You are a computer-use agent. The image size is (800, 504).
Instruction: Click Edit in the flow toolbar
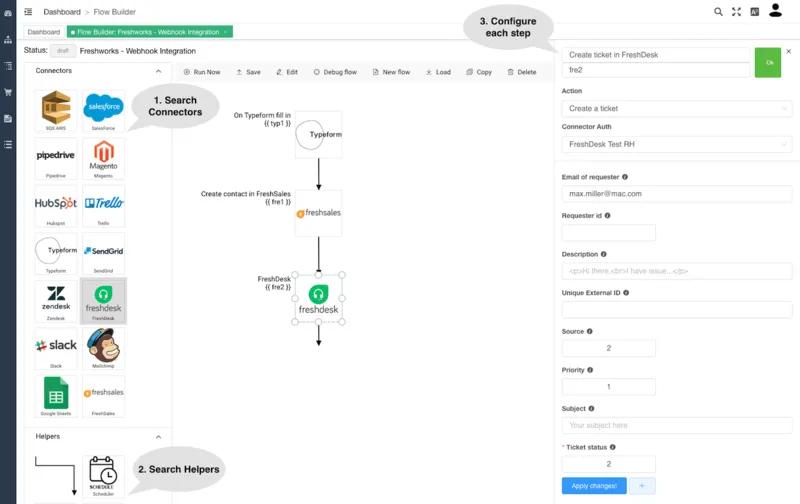pos(287,72)
